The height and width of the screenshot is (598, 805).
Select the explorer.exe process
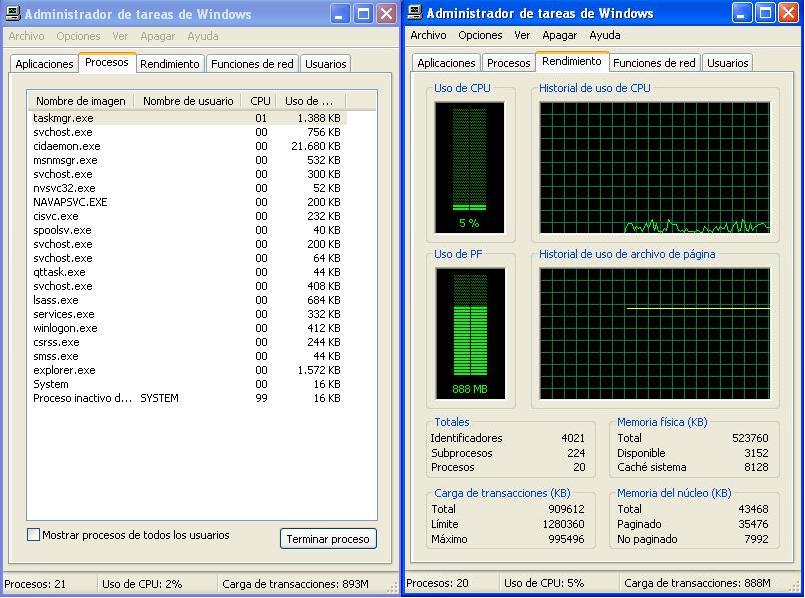click(187, 370)
